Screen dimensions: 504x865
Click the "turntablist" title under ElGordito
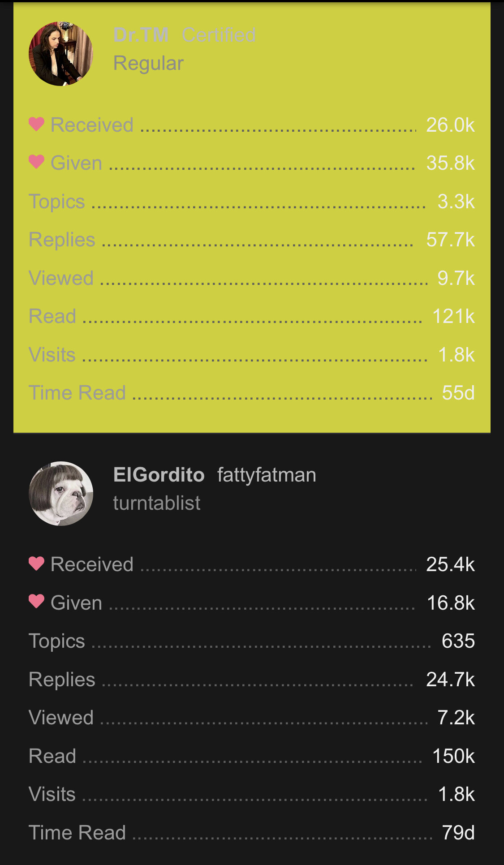(157, 503)
